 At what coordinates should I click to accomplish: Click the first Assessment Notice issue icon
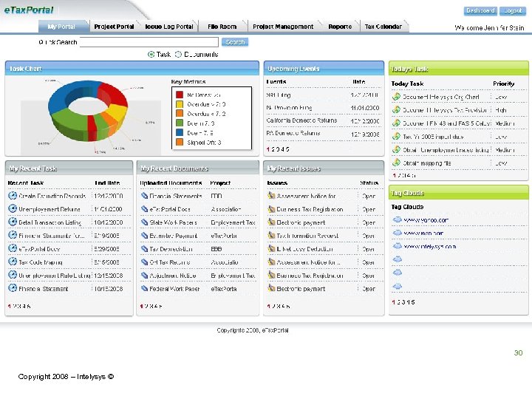click(x=271, y=195)
